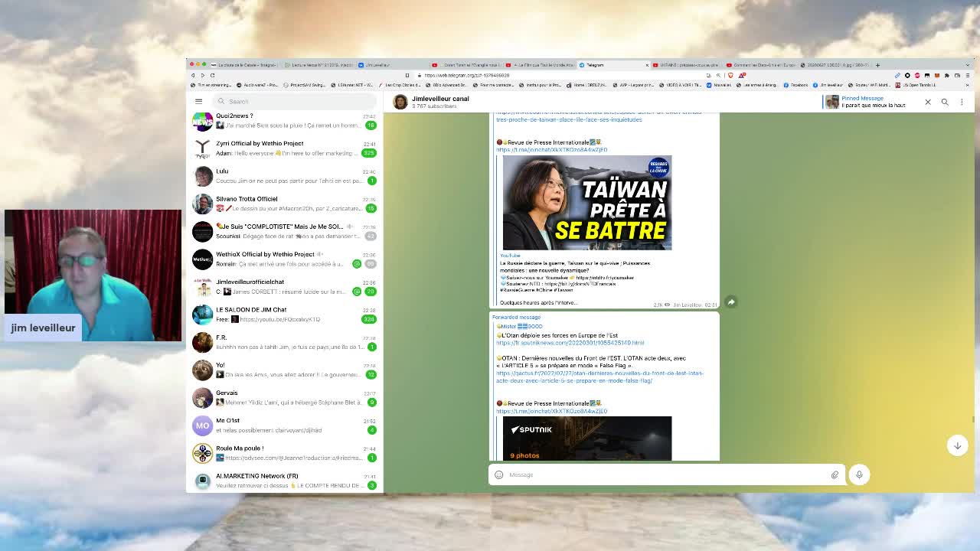Forward the Taïwan message with share arrow
Image resolution: width=980 pixels, height=551 pixels.
(x=731, y=302)
